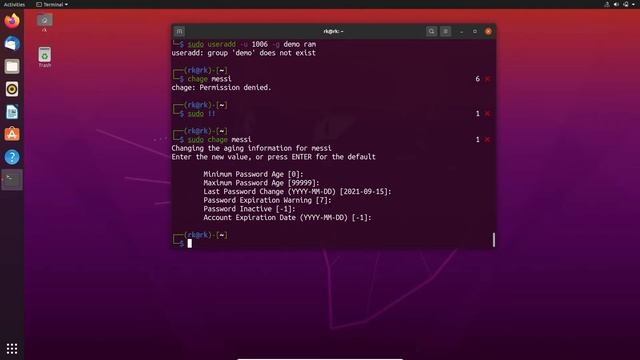The image size is (640, 360).
Task: Click "Last Password Change" line
Action: click(297, 191)
